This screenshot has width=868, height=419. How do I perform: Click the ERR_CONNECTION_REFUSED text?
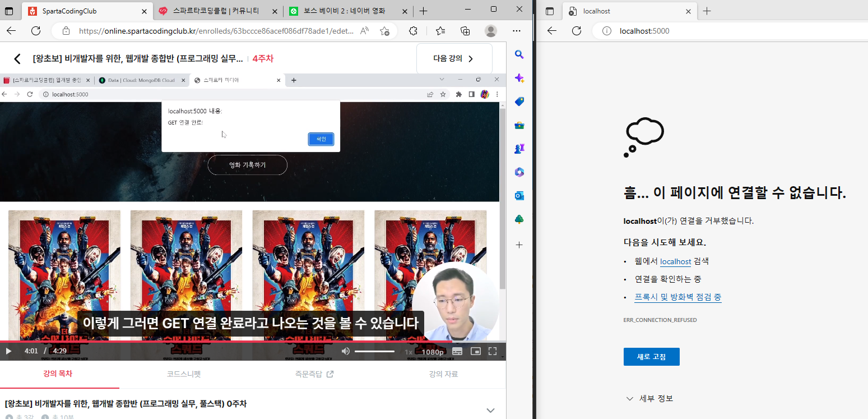point(660,320)
